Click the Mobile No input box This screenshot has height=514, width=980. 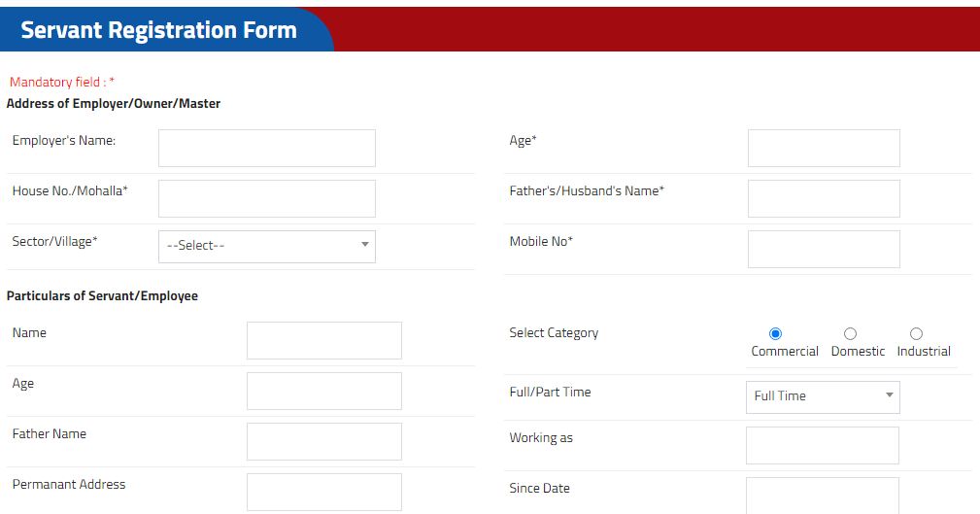(824, 249)
